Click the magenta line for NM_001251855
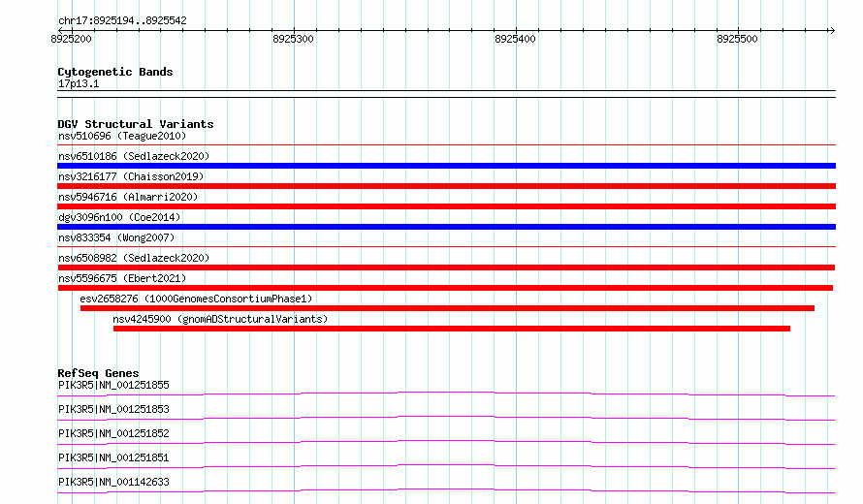This screenshot has width=863, height=504. click(x=446, y=394)
